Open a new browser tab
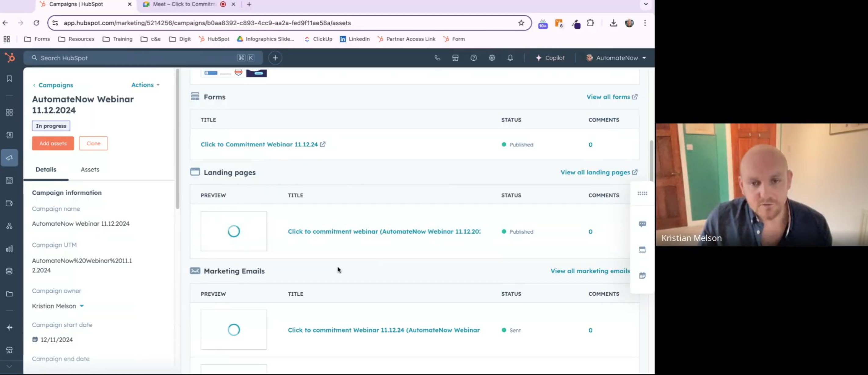Image resolution: width=868 pixels, height=375 pixels. 249,4
